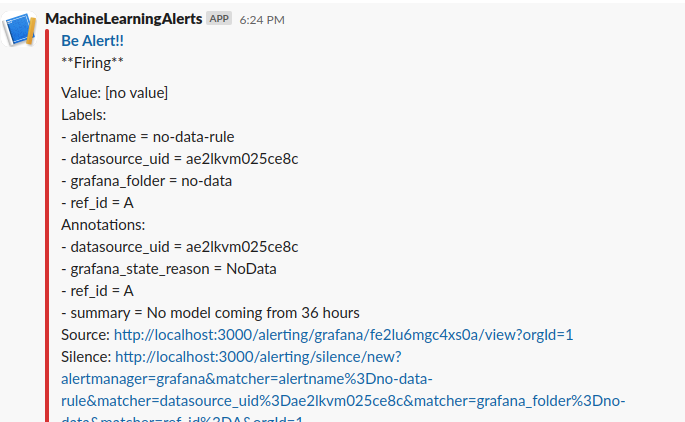Open the 6:24 PM message timestamp
The image size is (685, 422).
(x=262, y=20)
